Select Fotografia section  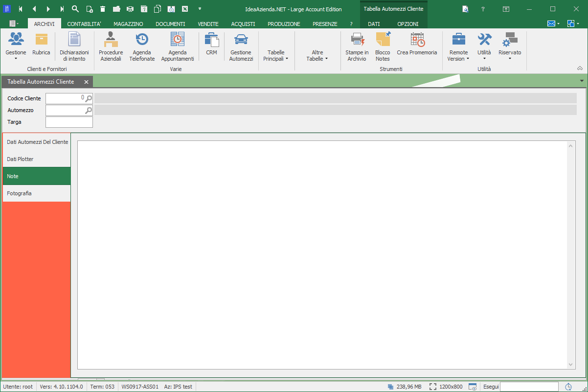coord(37,193)
